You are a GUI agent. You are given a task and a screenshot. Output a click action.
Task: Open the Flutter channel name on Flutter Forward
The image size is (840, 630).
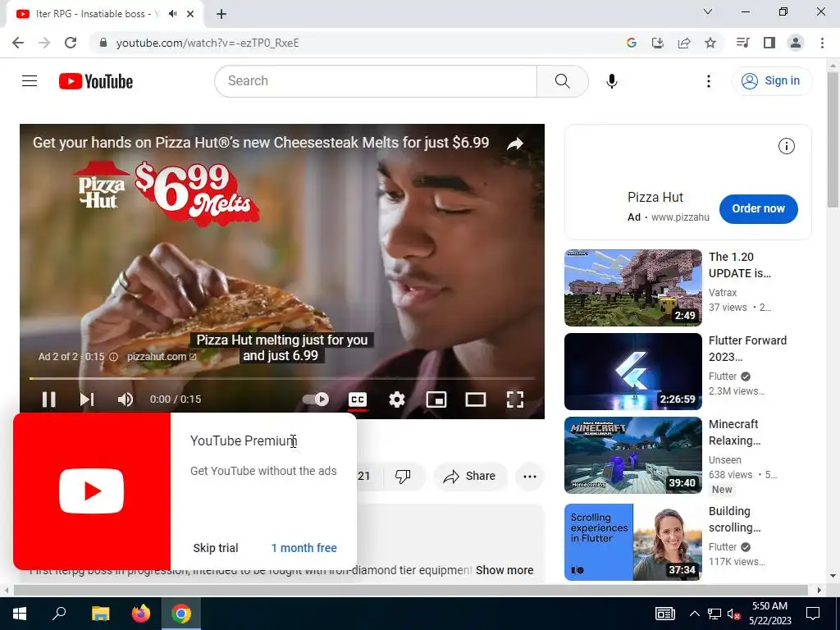coord(722,376)
